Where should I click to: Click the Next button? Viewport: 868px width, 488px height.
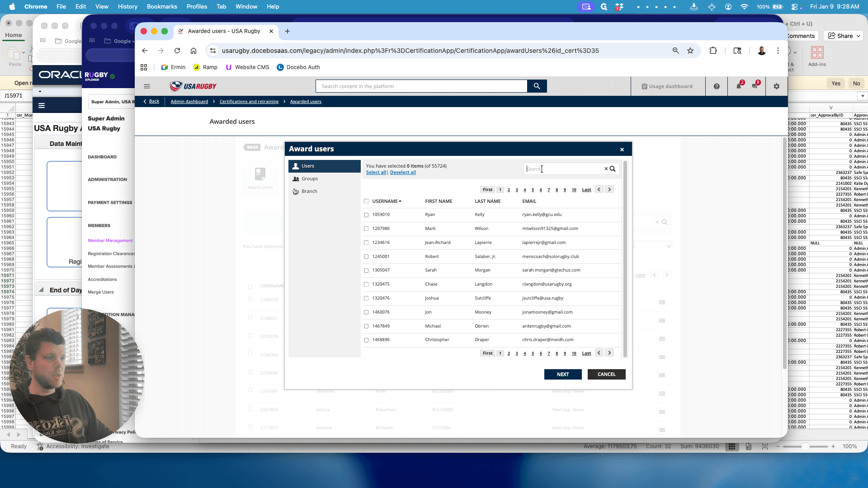pyautogui.click(x=563, y=374)
